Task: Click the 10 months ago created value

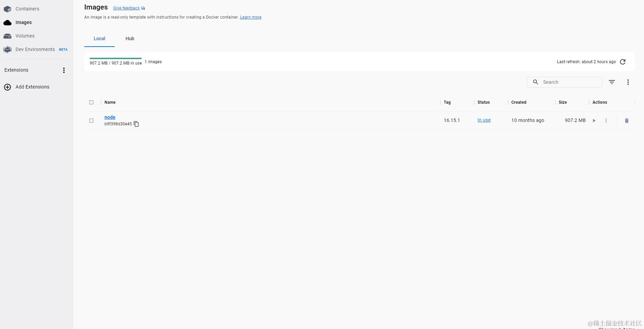Action: pyautogui.click(x=528, y=120)
